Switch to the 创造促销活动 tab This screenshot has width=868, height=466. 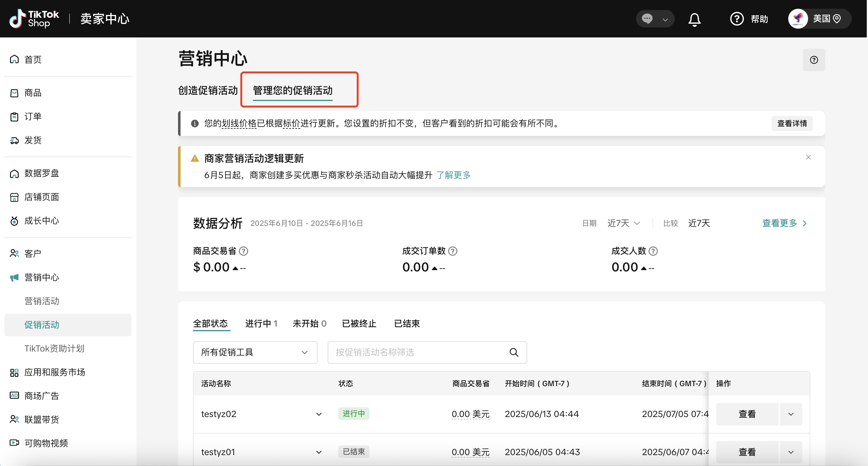[208, 90]
